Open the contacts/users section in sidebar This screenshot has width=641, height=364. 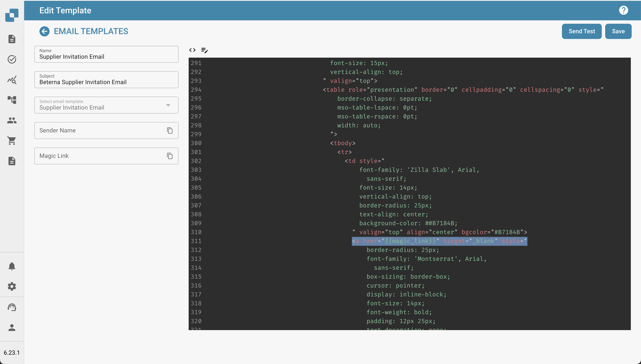(12, 121)
